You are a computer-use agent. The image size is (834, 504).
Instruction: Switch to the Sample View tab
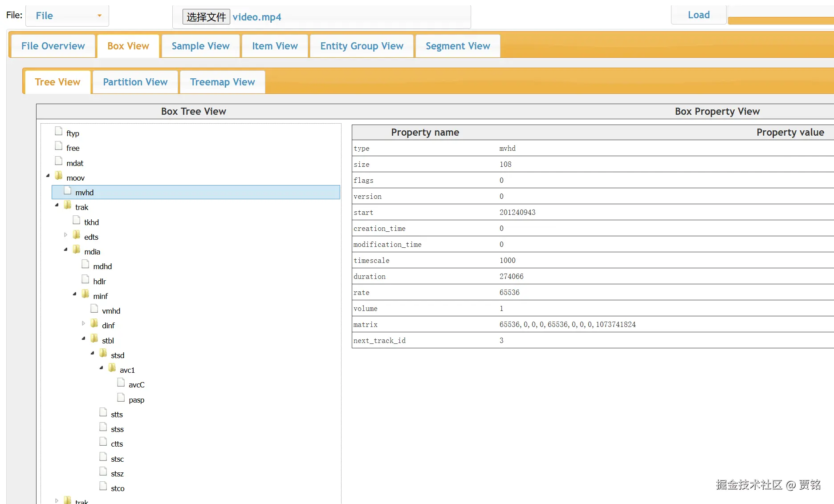(x=200, y=46)
